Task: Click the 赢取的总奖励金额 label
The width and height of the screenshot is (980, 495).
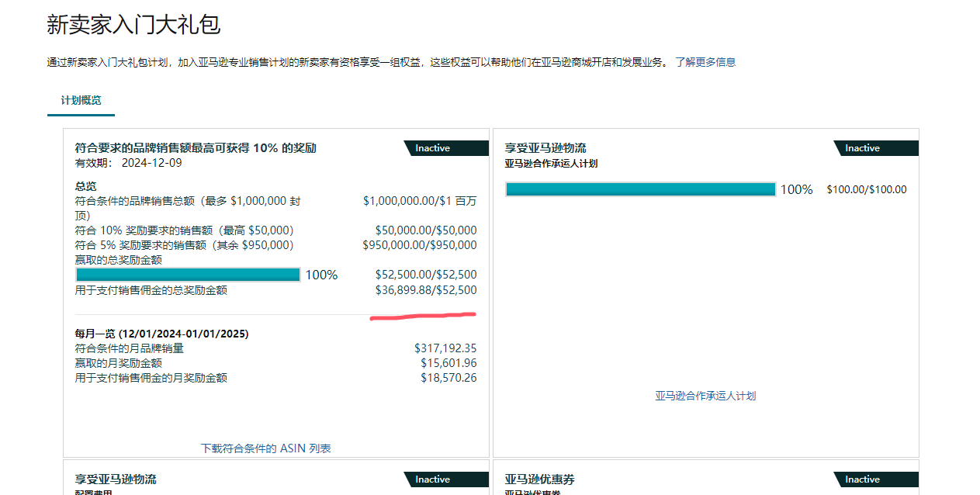Action: click(x=118, y=260)
